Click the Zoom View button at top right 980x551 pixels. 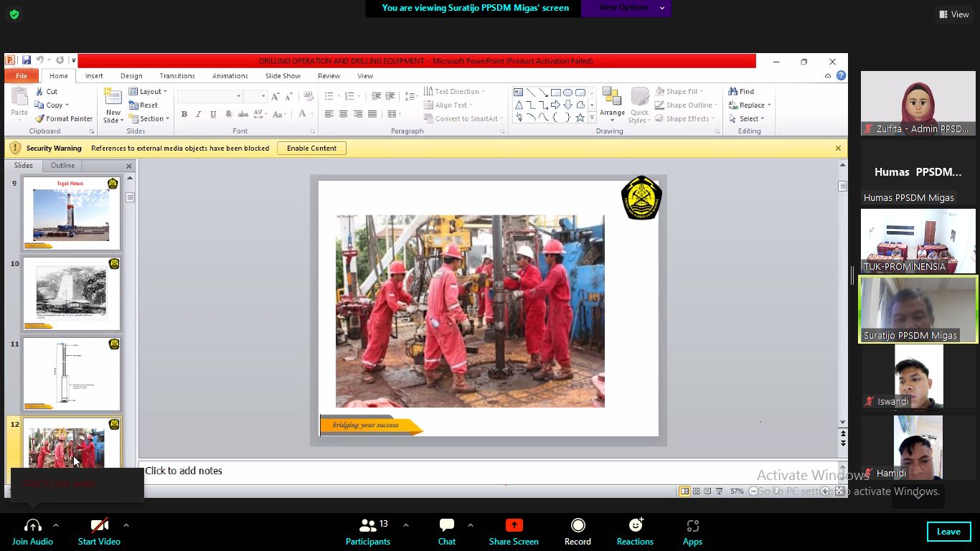click(x=954, y=14)
